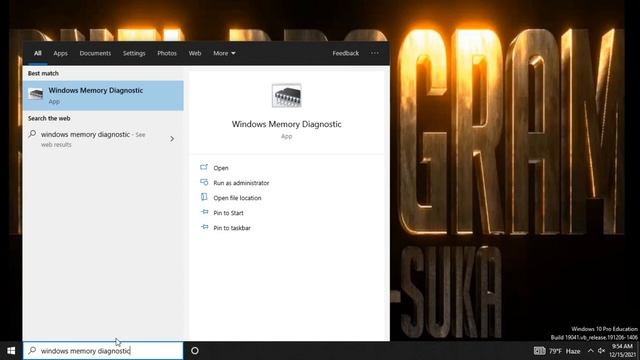Click Open in the app actions

(x=221, y=168)
